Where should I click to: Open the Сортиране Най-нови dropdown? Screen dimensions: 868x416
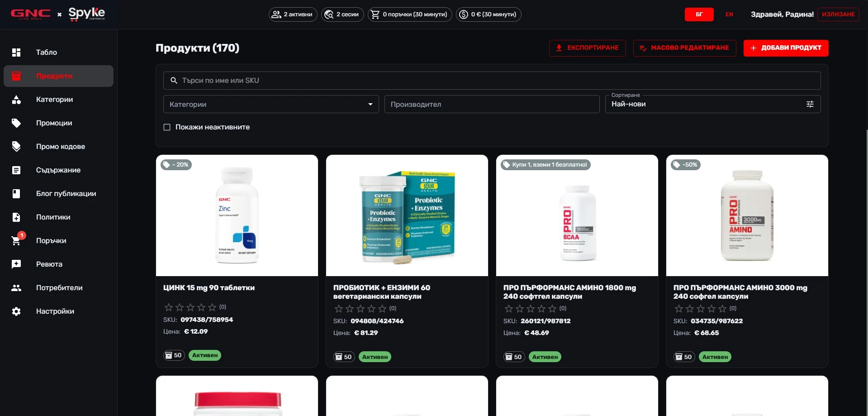pyautogui.click(x=713, y=104)
